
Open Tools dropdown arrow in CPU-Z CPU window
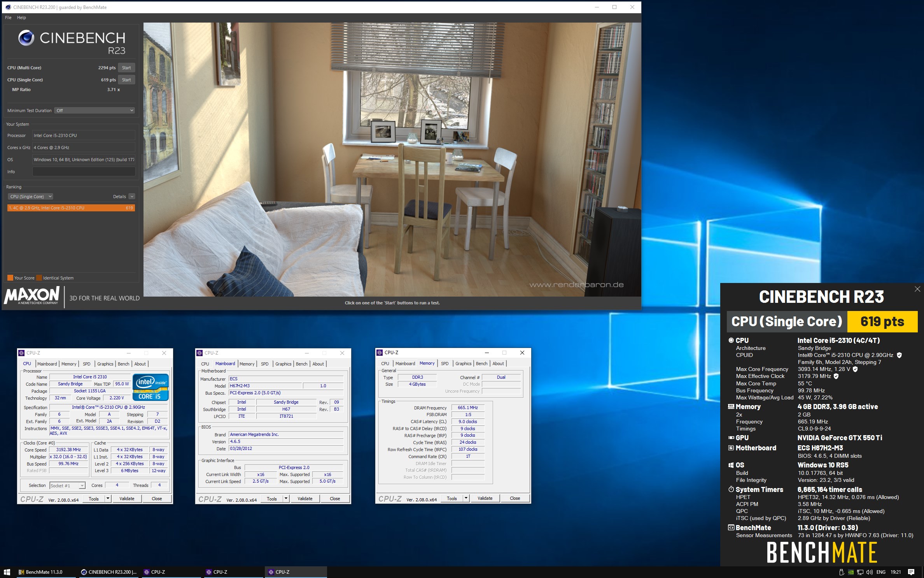point(108,499)
